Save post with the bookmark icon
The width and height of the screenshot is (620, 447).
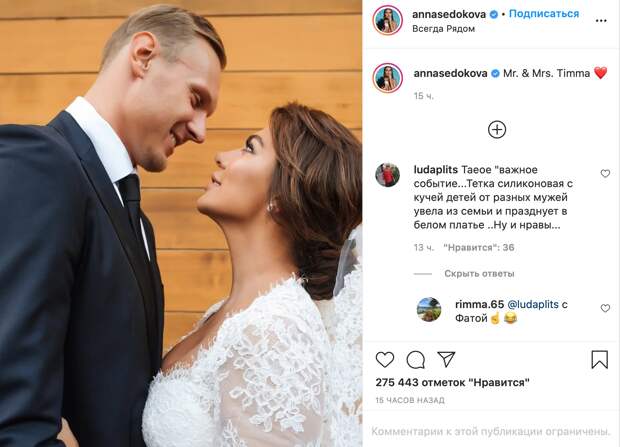coord(599,360)
